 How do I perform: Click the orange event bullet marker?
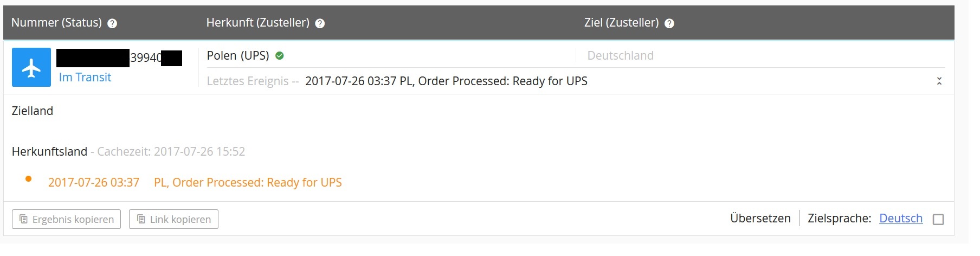click(x=28, y=178)
